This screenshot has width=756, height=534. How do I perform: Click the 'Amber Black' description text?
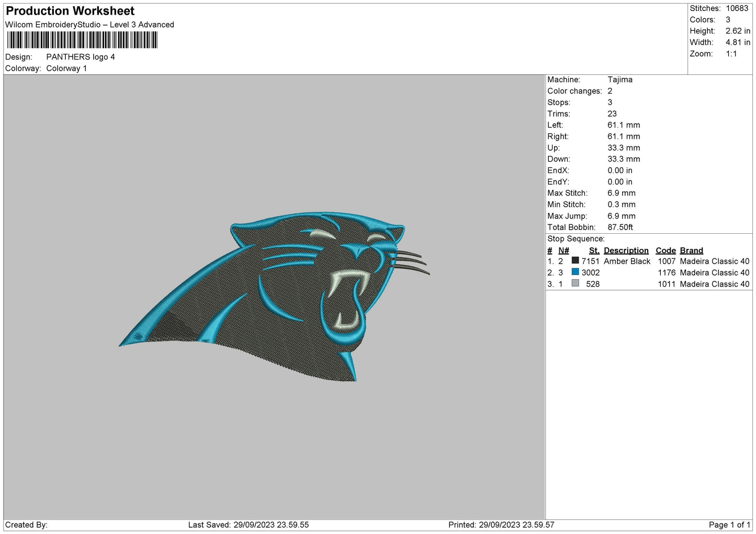tap(627, 261)
